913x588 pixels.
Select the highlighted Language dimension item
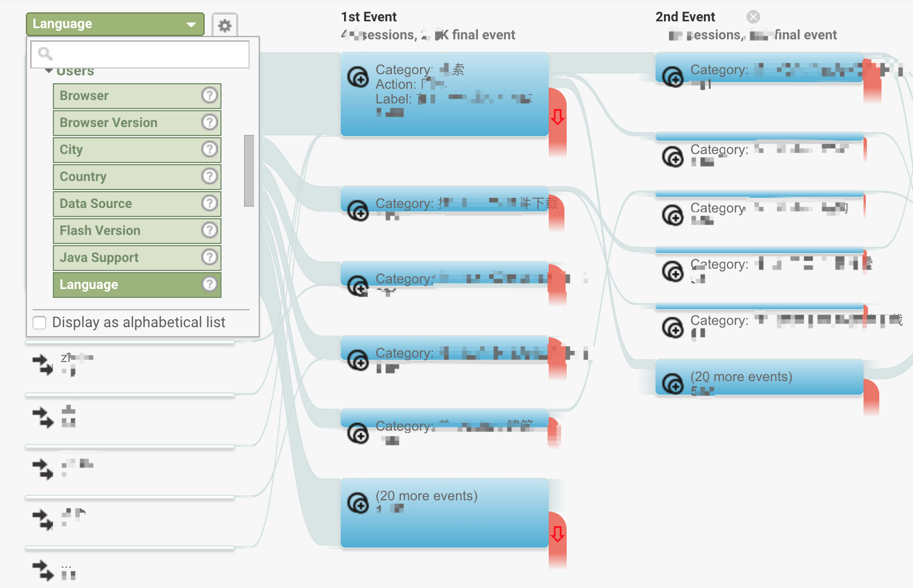137,285
